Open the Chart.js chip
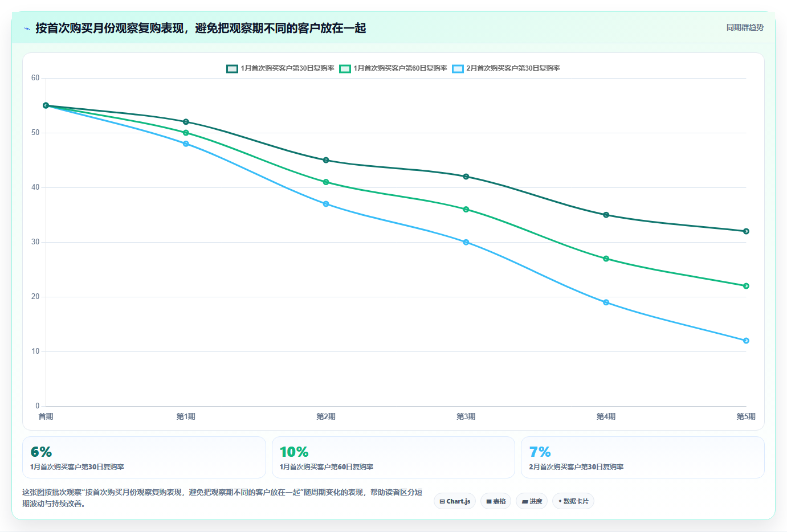 455,501
